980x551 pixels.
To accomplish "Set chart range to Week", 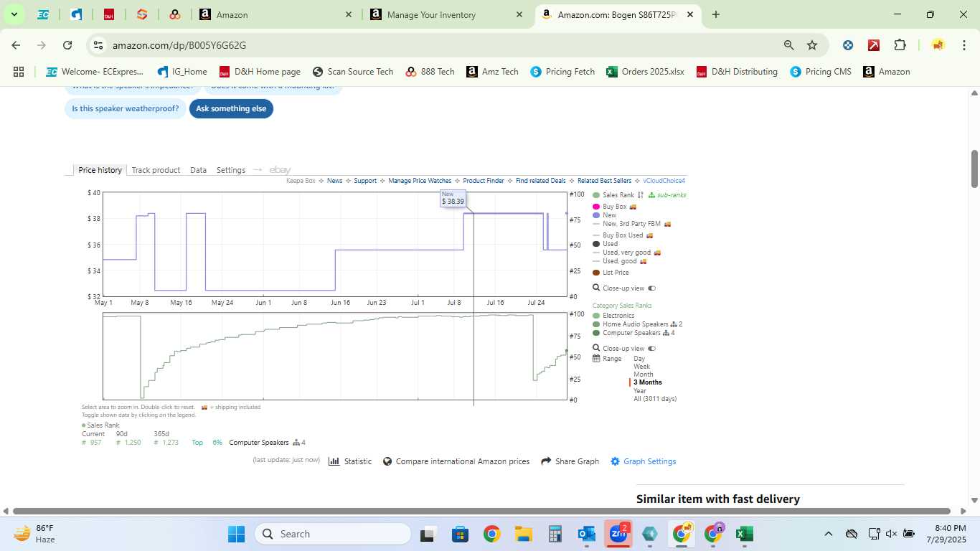I will [642, 367].
